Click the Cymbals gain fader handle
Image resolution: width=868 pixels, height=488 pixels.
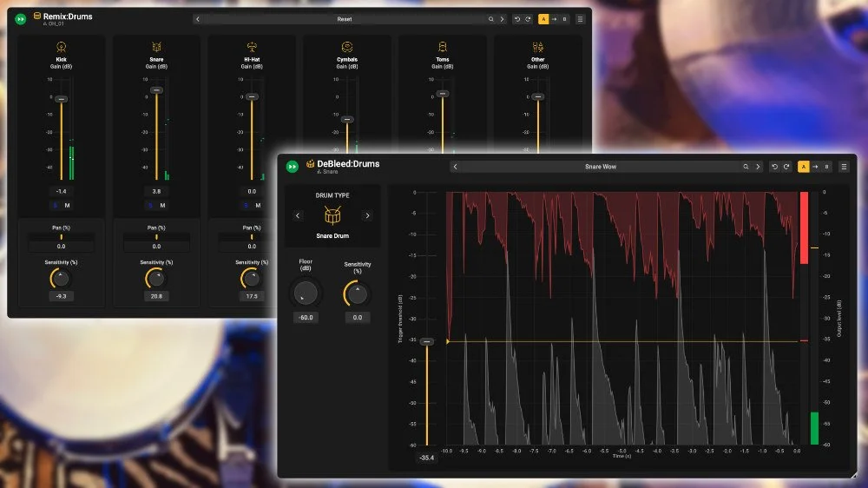click(347, 119)
